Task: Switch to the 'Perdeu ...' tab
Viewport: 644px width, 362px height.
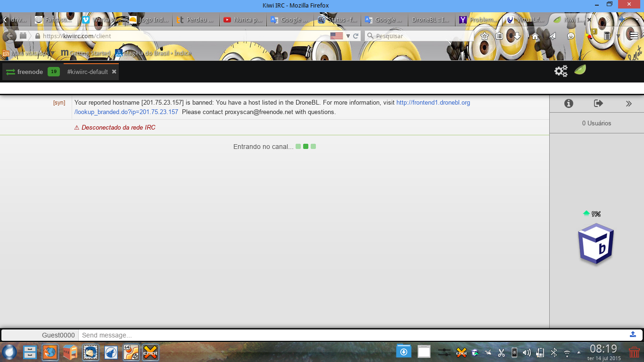Action: pyautogui.click(x=195, y=20)
